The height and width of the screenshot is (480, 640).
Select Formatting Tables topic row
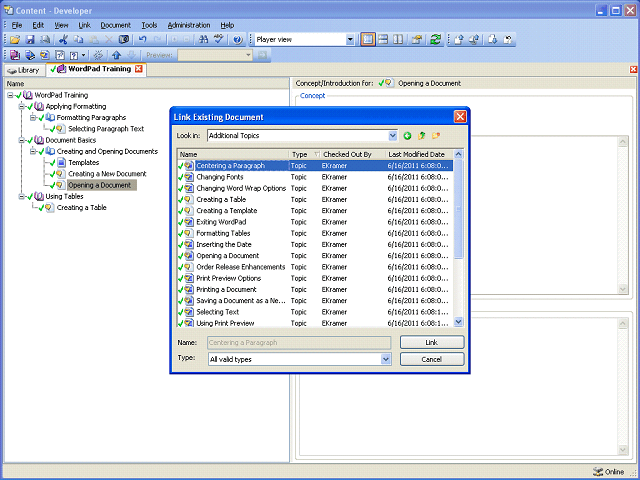click(315, 233)
